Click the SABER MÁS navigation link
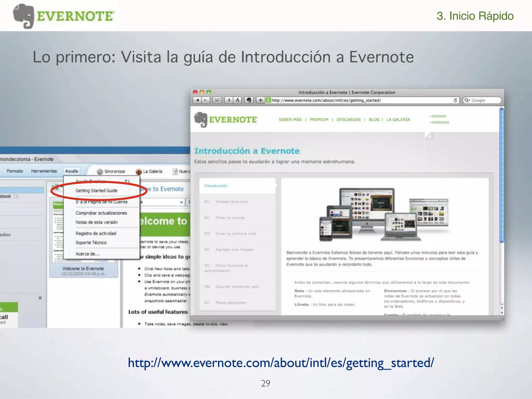Image resolution: width=532 pixels, height=399 pixels. click(x=290, y=119)
